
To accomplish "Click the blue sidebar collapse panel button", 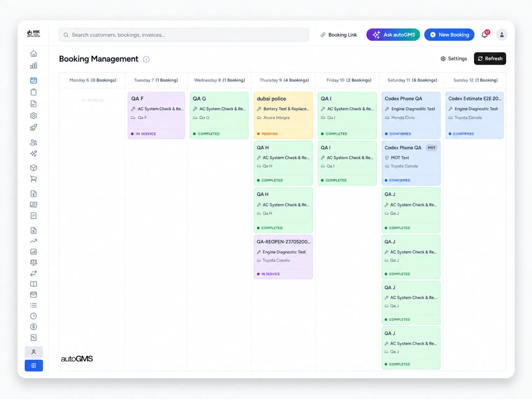I will [34, 365].
